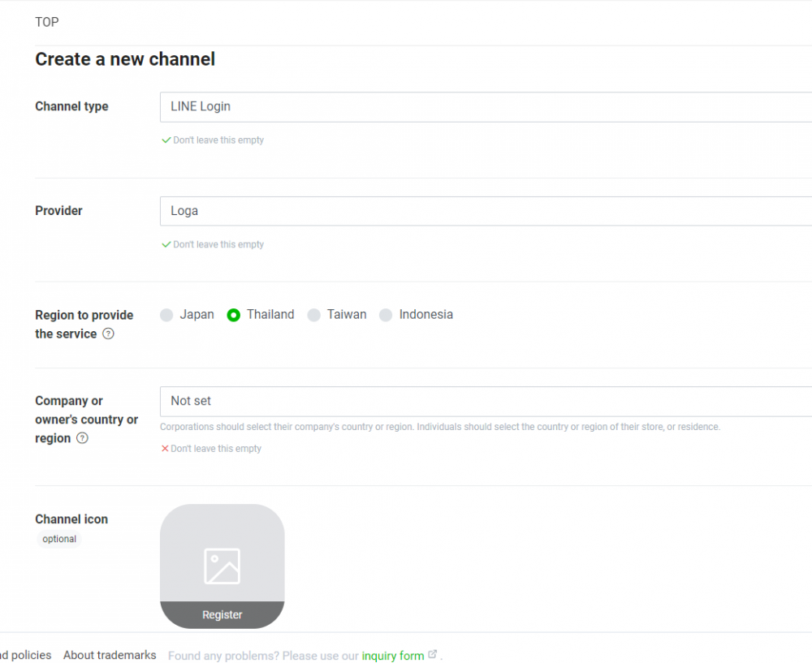Choose Indonesia for the service region
Screen dimensions: 812x663
386,315
